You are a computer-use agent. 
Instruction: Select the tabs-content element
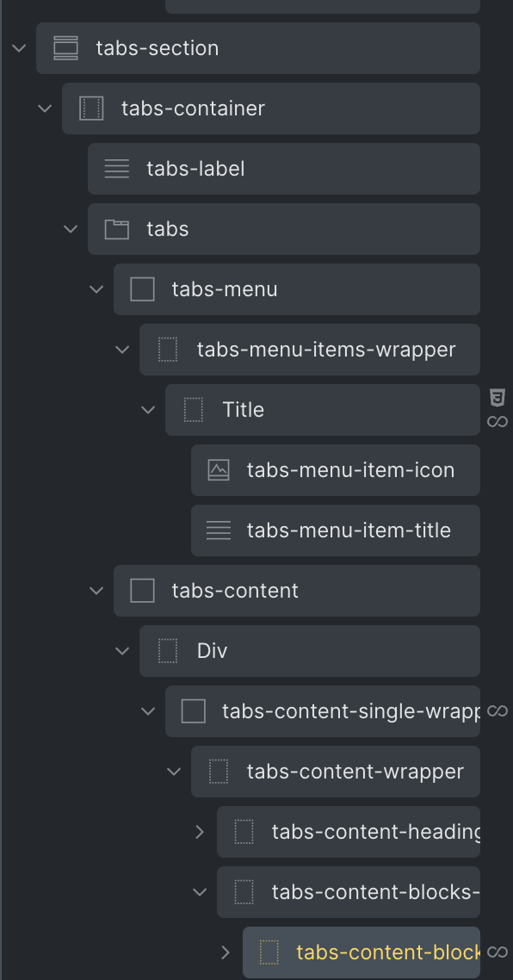[297, 591]
